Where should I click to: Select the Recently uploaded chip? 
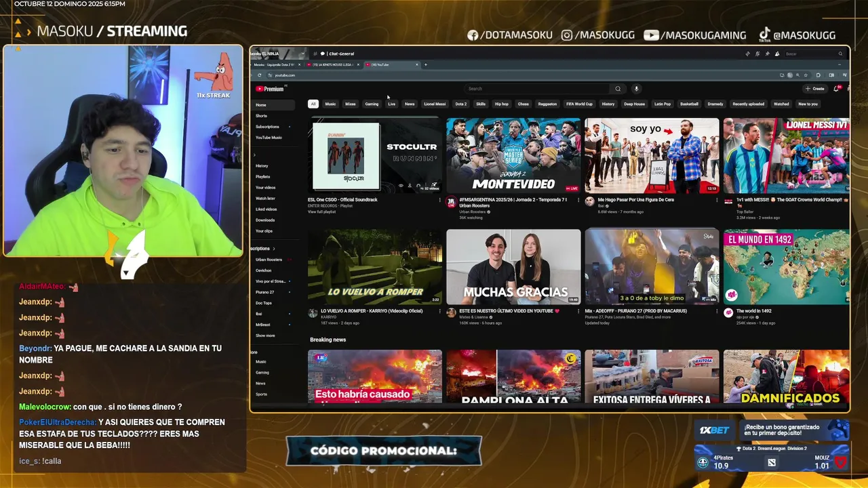[748, 104]
